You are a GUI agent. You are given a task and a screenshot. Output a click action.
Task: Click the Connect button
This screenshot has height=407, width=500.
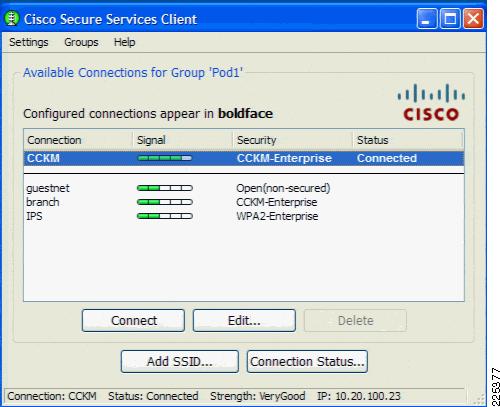tap(133, 320)
